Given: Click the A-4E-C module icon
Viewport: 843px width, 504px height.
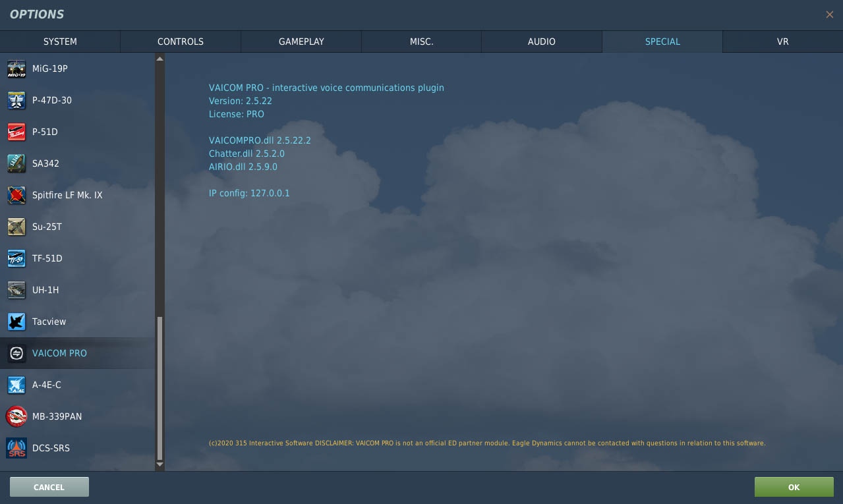Looking at the screenshot, I should (x=16, y=385).
